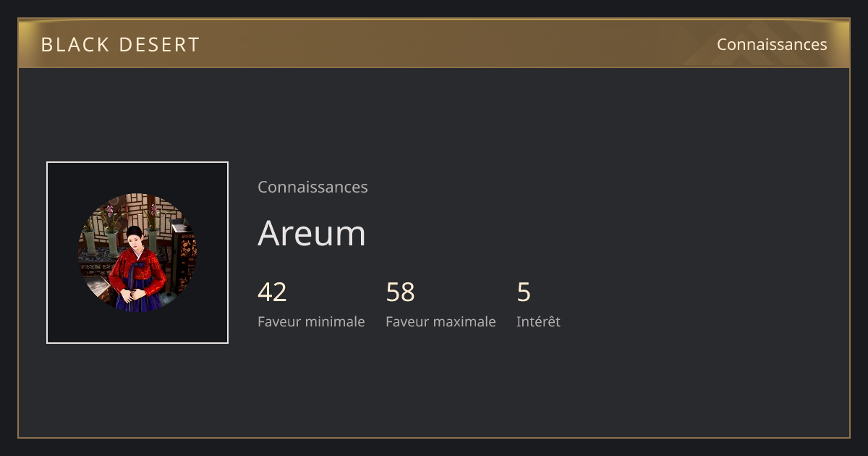The image size is (868, 456).
Task: Click the Areum portrait thumbnail
Action: coord(137,253)
